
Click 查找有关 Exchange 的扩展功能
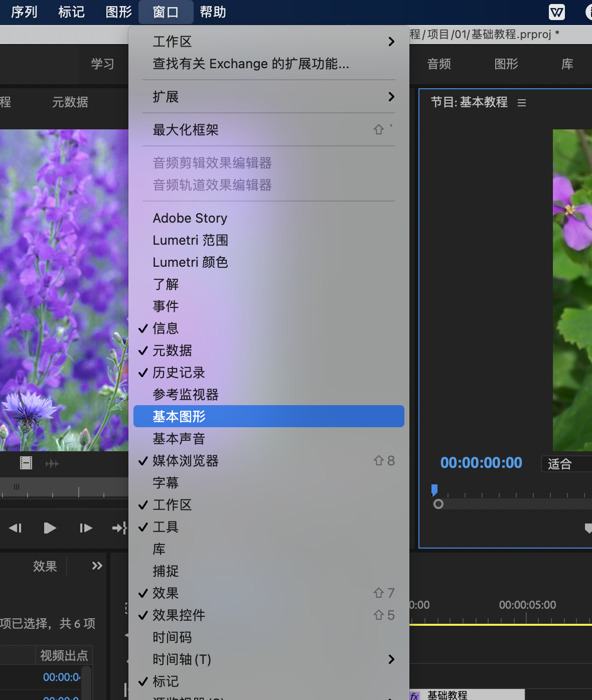(x=251, y=64)
